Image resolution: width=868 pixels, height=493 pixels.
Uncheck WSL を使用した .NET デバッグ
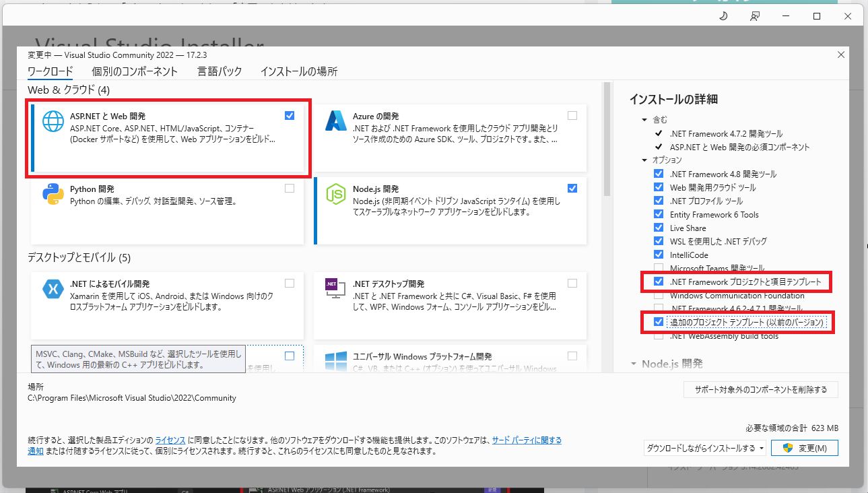coord(659,241)
